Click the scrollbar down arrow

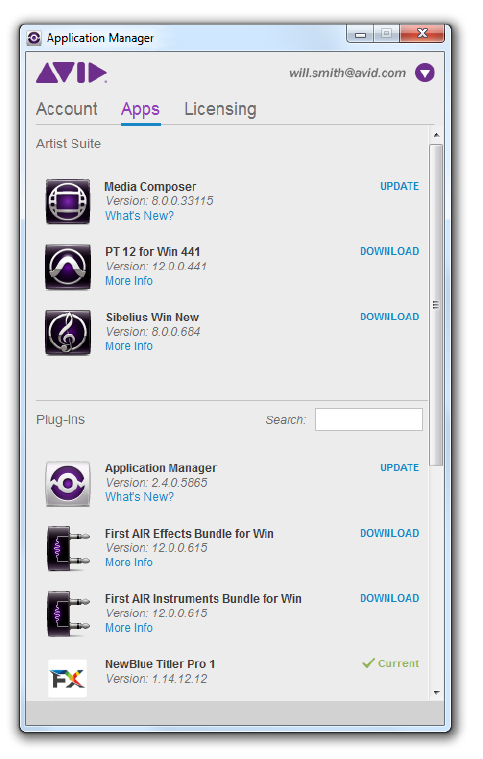(436, 693)
